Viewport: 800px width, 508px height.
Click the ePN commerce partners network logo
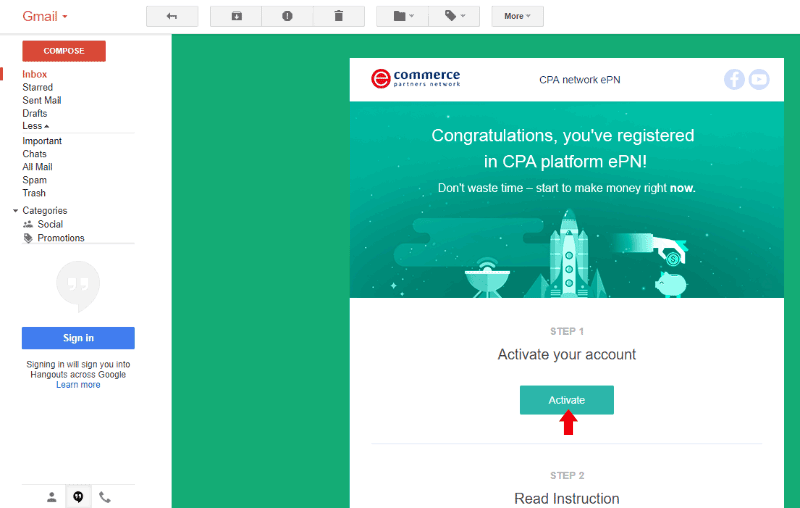[x=415, y=79]
